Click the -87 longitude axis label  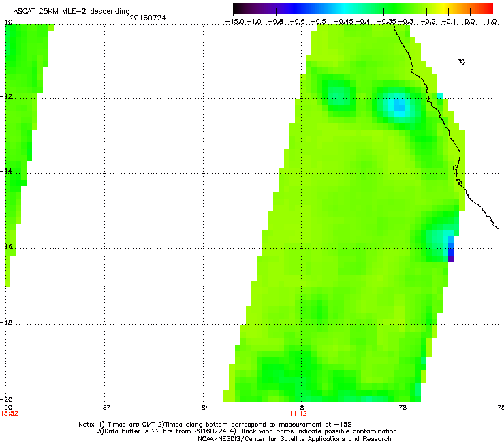tap(104, 408)
